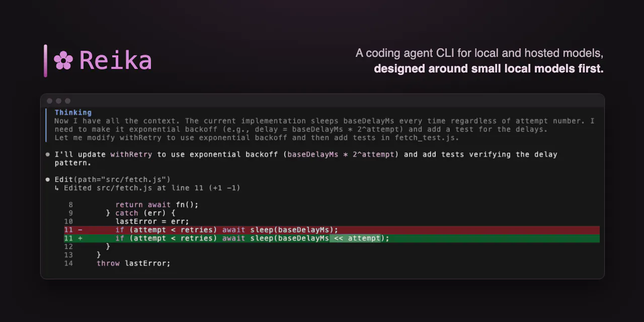Screen dimensions: 644x322
Task: Click the pink flower logo icon
Action: point(63,60)
